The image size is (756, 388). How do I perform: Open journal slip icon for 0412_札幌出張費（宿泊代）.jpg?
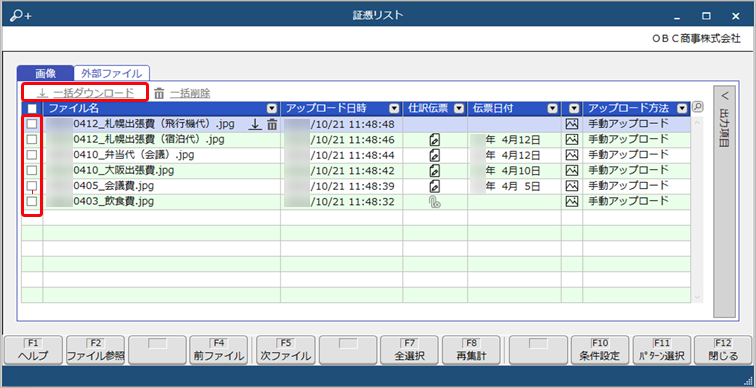click(x=434, y=140)
